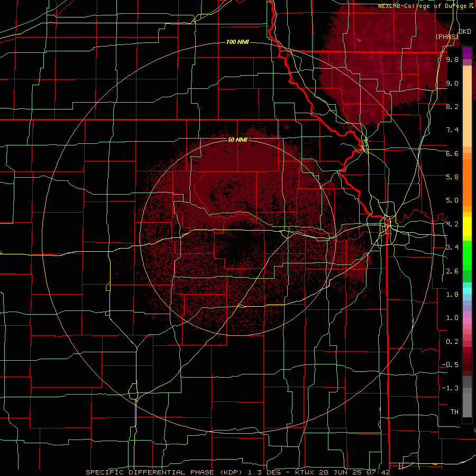Select the 6.6 scale value
Screen dimensions: 476x476
coord(452,153)
